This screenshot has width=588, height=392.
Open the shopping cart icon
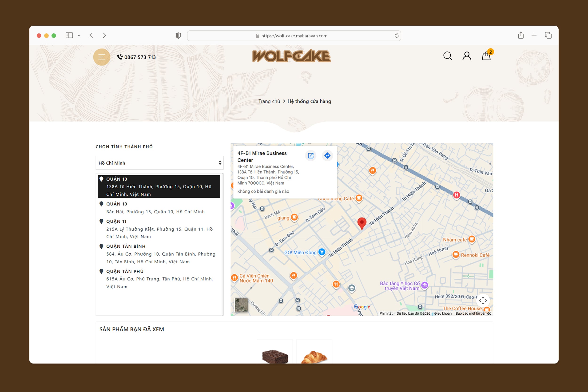(486, 56)
